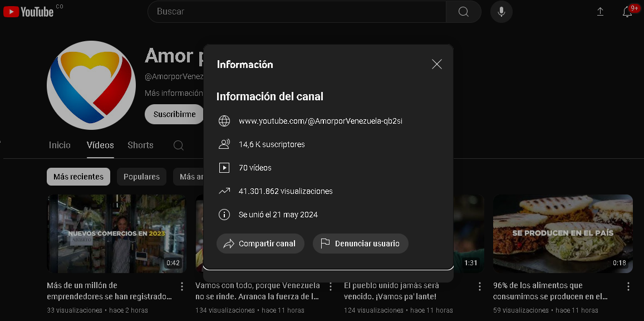Click '70 vídeos' text in dialog
644x321 pixels.
255,168
